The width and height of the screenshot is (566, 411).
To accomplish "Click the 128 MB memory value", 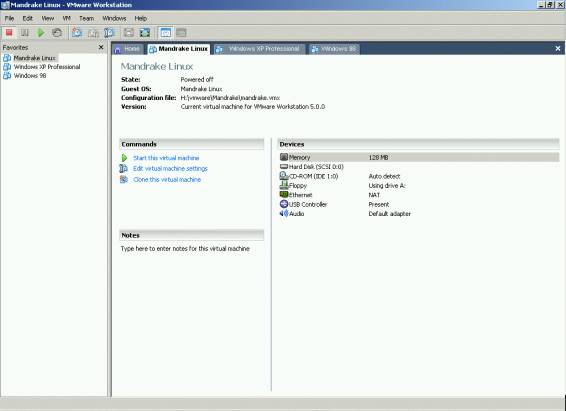I will [x=378, y=157].
